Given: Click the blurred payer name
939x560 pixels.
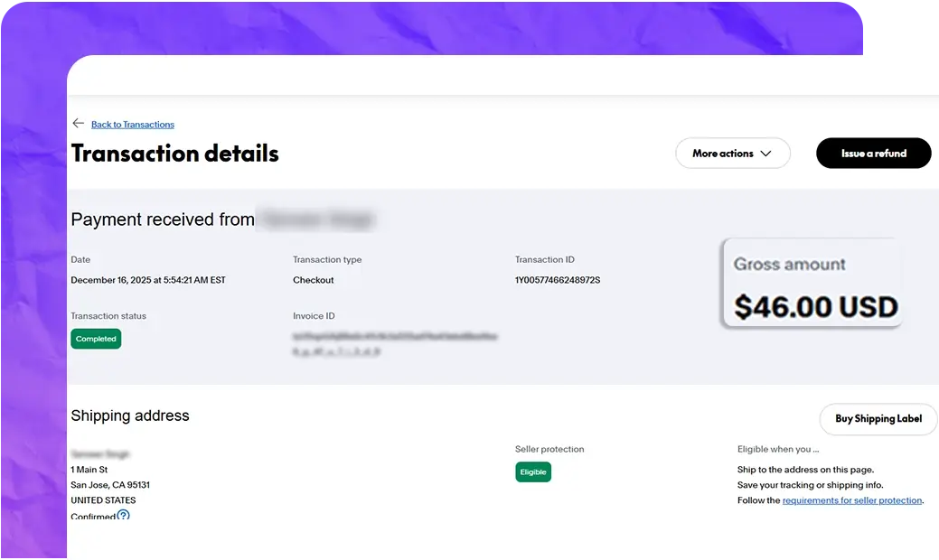Looking at the screenshot, I should coord(315,219).
